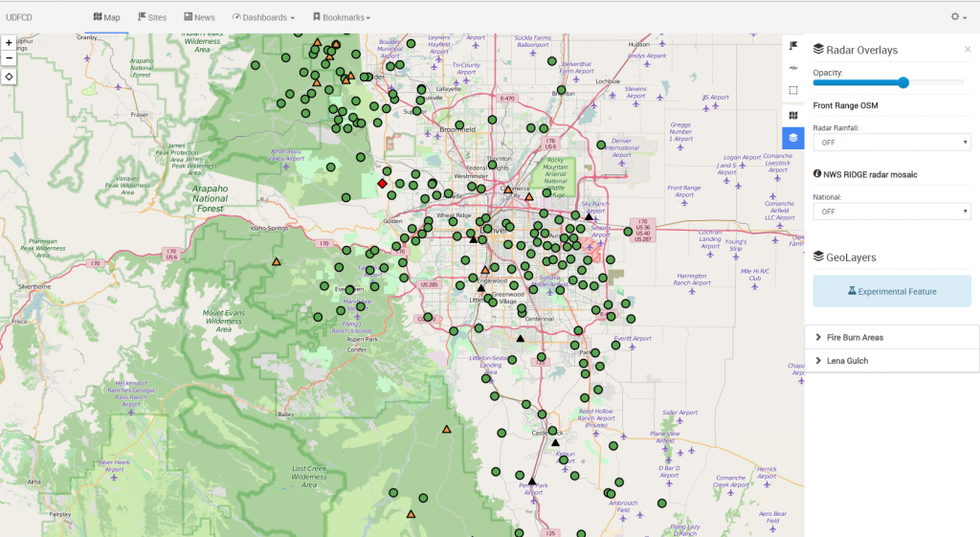980x537 pixels.
Task: Open the News tab
Action: [200, 17]
